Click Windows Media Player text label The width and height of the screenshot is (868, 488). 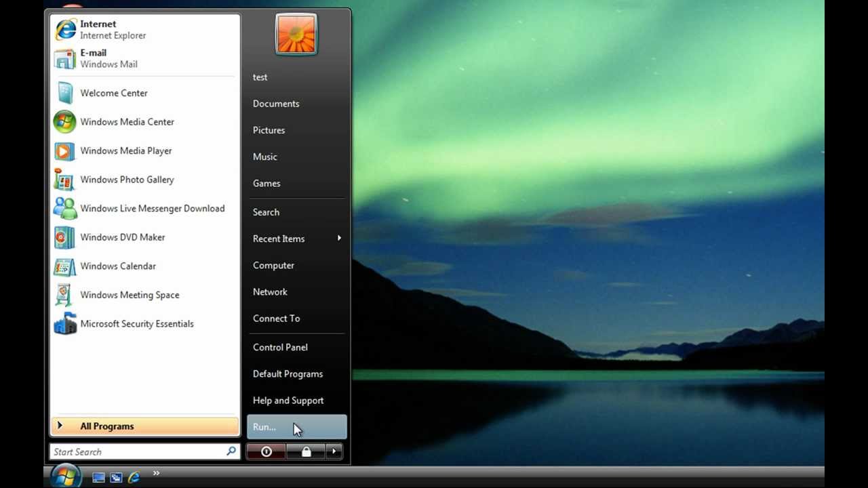coord(126,150)
